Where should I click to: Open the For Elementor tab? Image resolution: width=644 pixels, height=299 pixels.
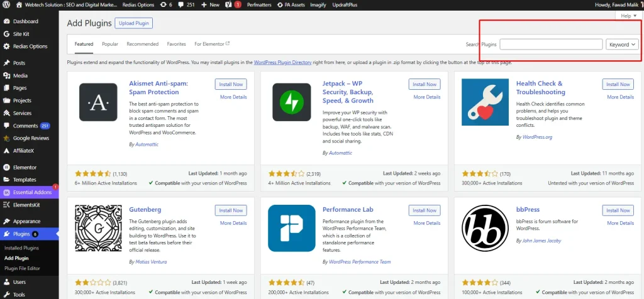point(212,44)
